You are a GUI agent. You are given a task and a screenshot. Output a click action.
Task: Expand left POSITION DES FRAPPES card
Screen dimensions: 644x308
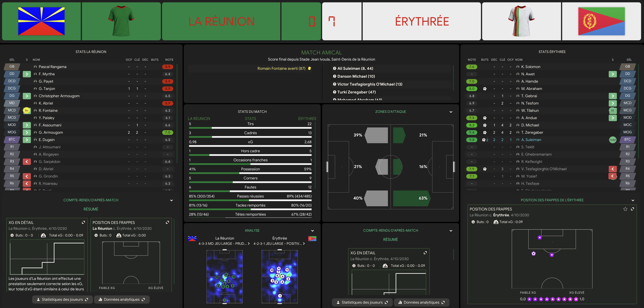click(167, 222)
